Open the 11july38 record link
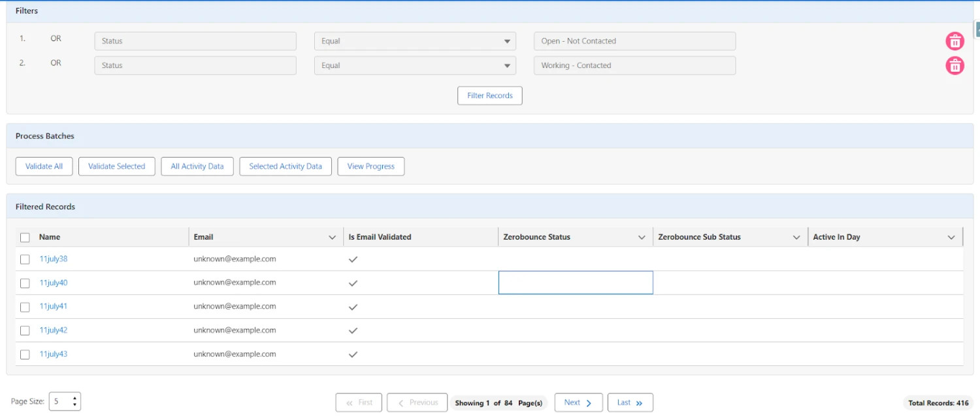Viewport: 980px width, 417px height. [53, 259]
